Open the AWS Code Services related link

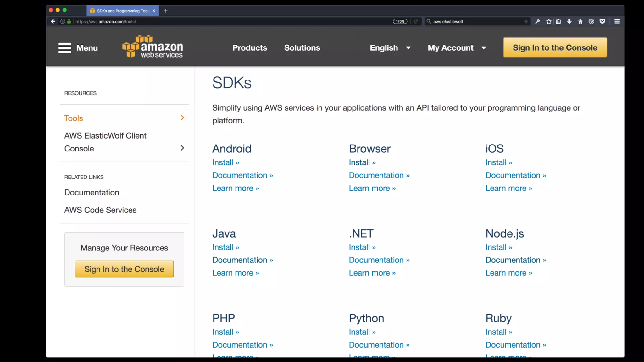click(100, 210)
